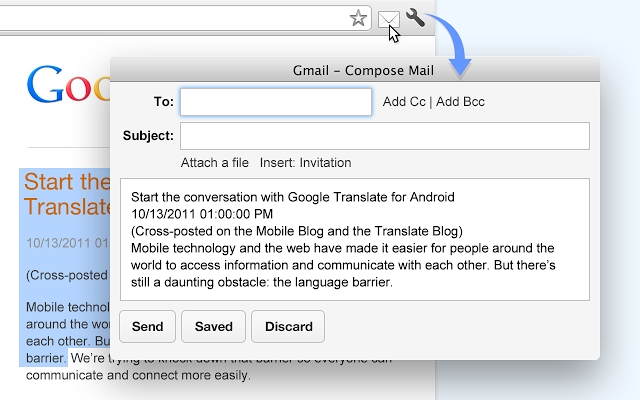
Task: Click the To: label
Action: (x=163, y=102)
